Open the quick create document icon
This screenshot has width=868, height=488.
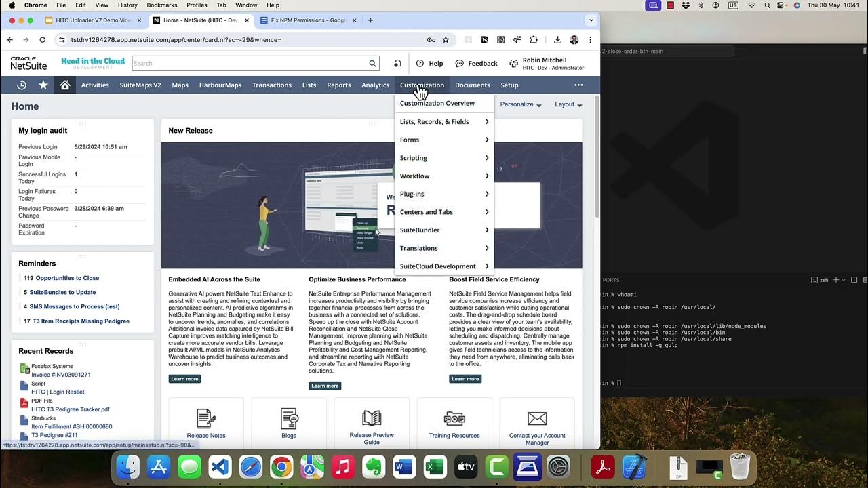(x=397, y=63)
